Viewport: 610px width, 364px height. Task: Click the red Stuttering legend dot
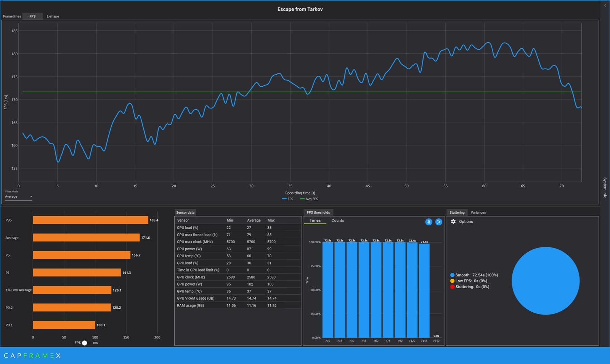click(x=452, y=287)
